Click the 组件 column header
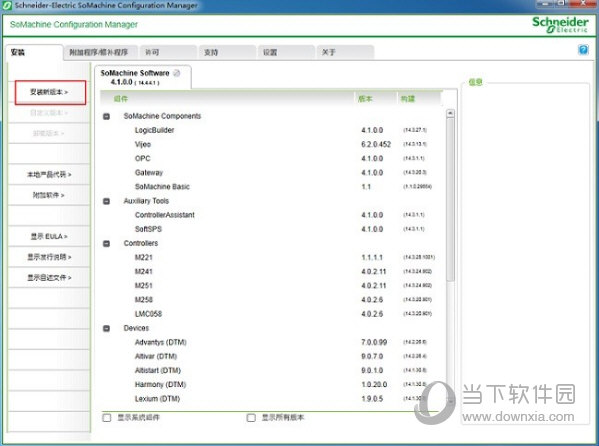The width and height of the screenshot is (599, 446). [x=227, y=99]
